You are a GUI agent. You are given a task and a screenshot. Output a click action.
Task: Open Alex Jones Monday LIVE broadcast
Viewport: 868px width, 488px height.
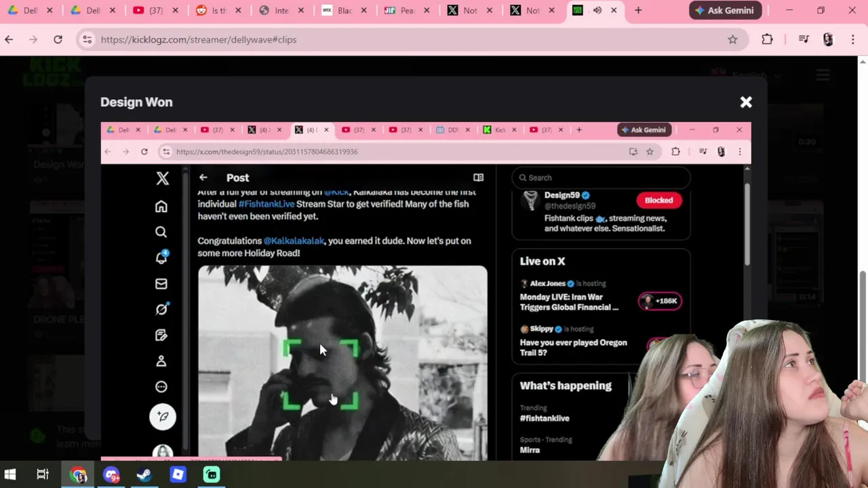coord(570,302)
